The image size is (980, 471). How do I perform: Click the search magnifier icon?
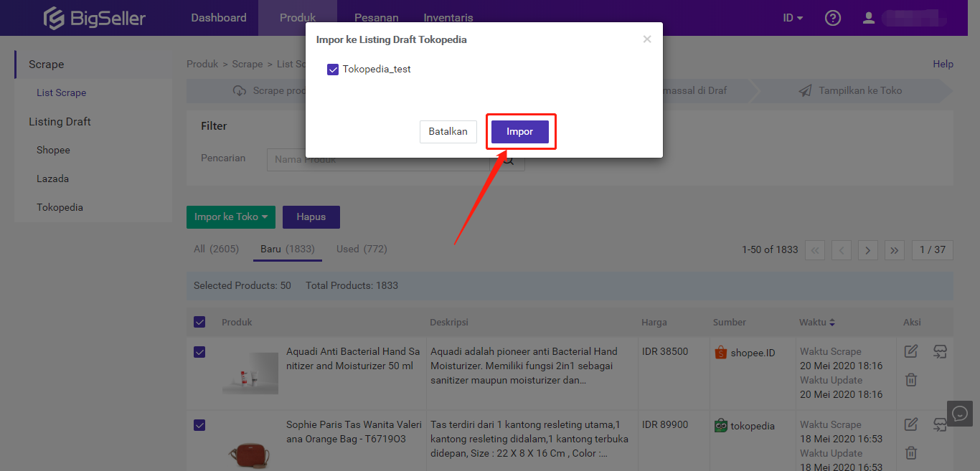(x=508, y=159)
